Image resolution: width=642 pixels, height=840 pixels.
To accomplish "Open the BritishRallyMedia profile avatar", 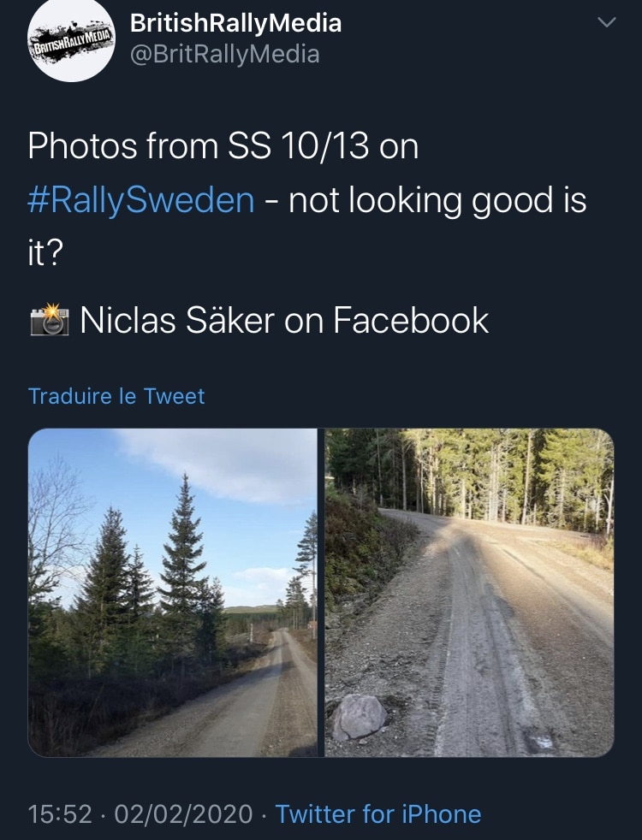I will tap(71, 40).
